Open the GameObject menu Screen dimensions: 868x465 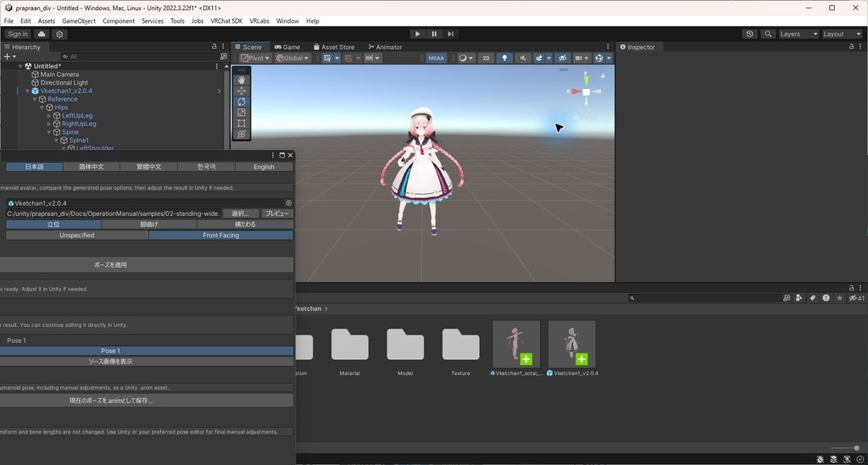79,21
